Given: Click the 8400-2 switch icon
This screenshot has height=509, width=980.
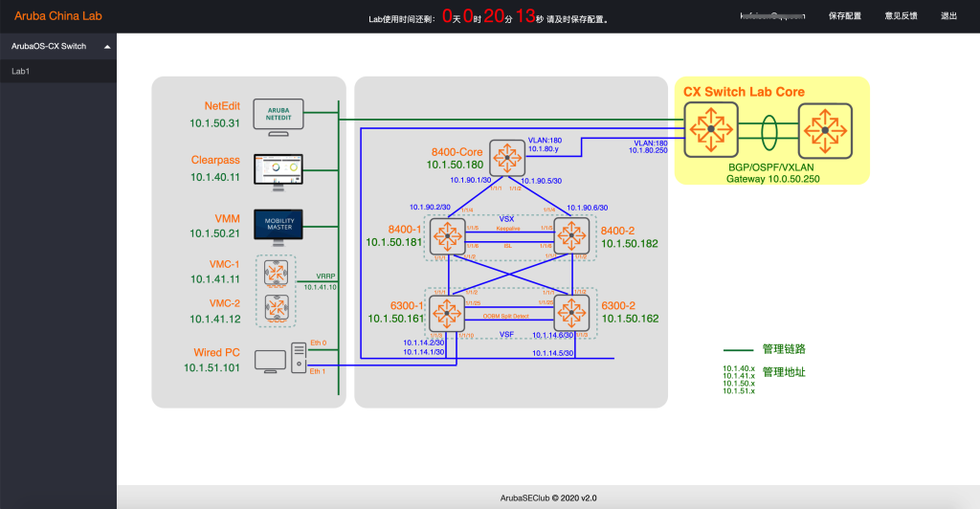Looking at the screenshot, I should 571,234.
